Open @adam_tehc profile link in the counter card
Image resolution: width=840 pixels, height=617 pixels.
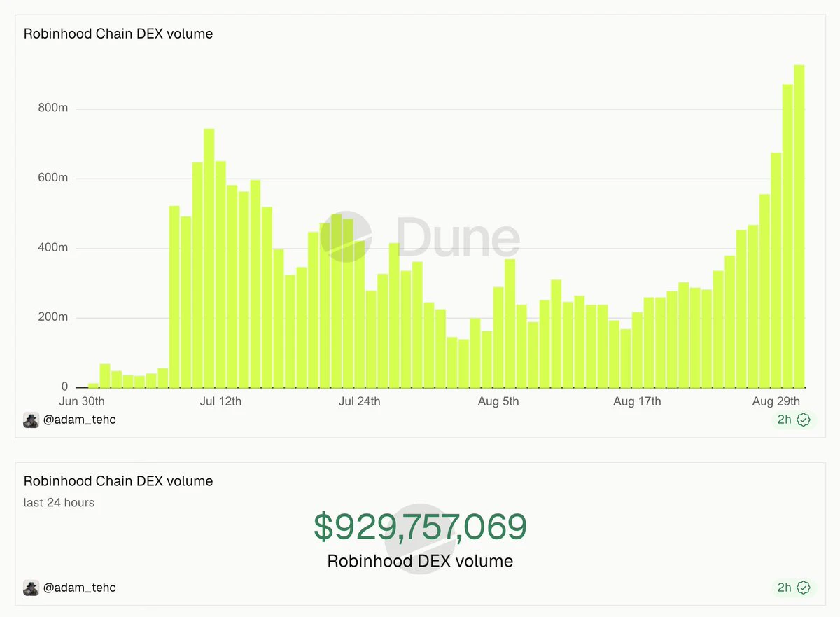tap(79, 588)
